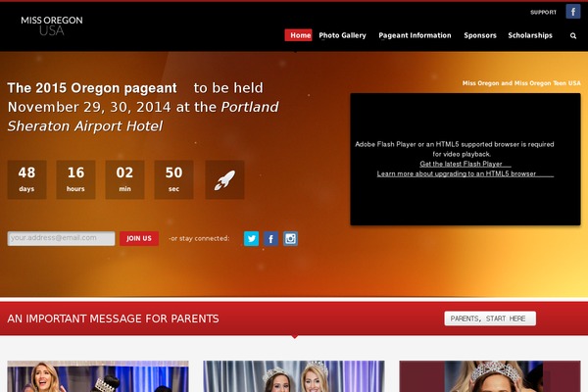Screen dimensions: 588x392
Task: Click the Parents, Start Here button
Action: tap(490, 318)
